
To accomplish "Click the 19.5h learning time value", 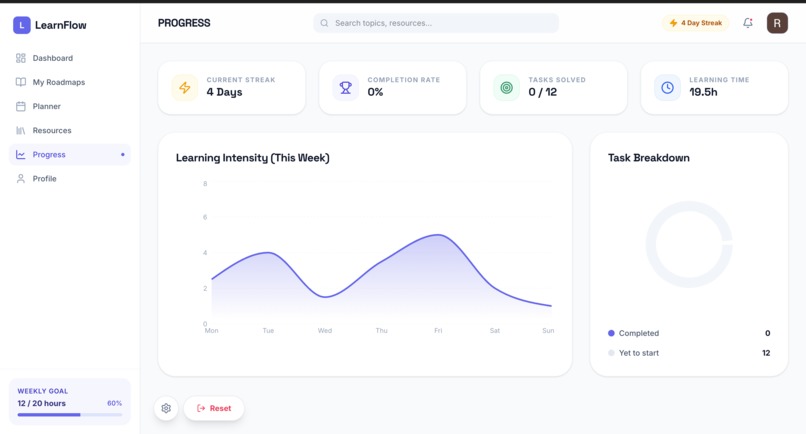I will 703,92.
